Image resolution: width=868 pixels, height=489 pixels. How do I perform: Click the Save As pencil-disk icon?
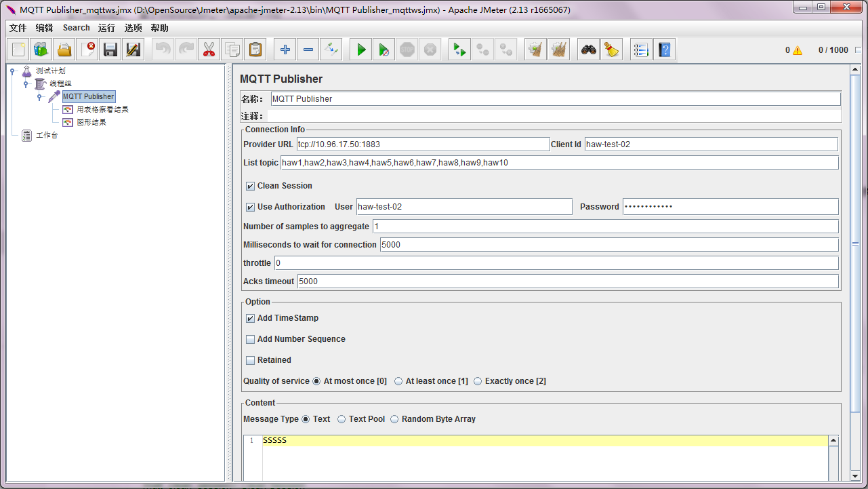pyautogui.click(x=133, y=50)
